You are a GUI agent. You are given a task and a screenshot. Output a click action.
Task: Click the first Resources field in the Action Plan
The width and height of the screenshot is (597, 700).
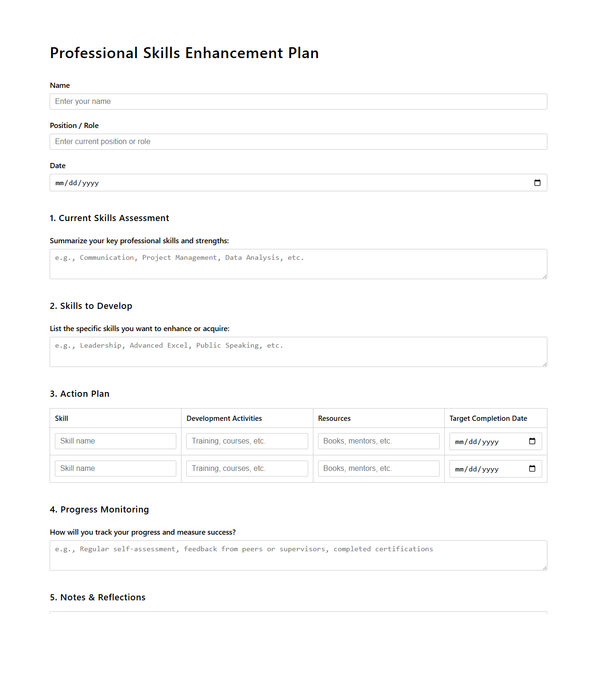coord(378,441)
